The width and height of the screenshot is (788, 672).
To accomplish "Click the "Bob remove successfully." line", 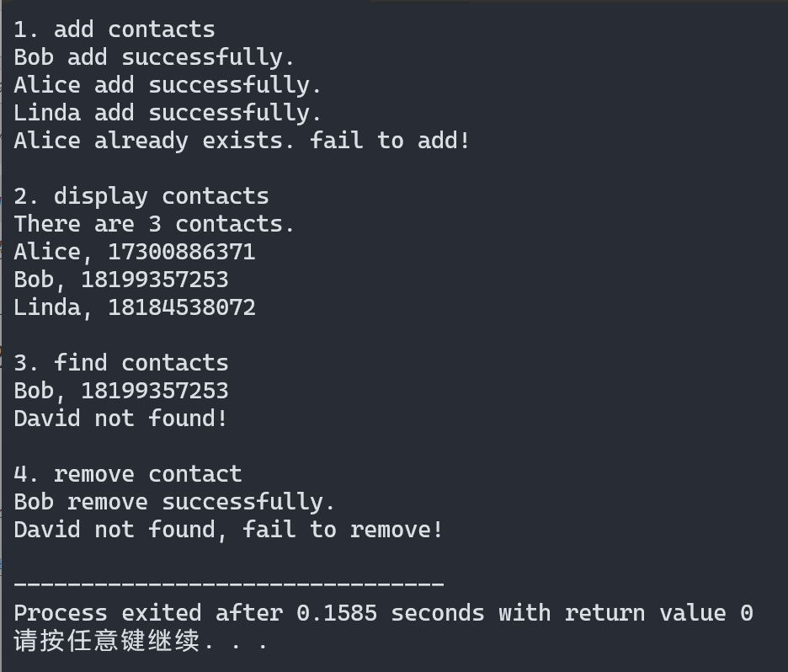I will coord(174,502).
